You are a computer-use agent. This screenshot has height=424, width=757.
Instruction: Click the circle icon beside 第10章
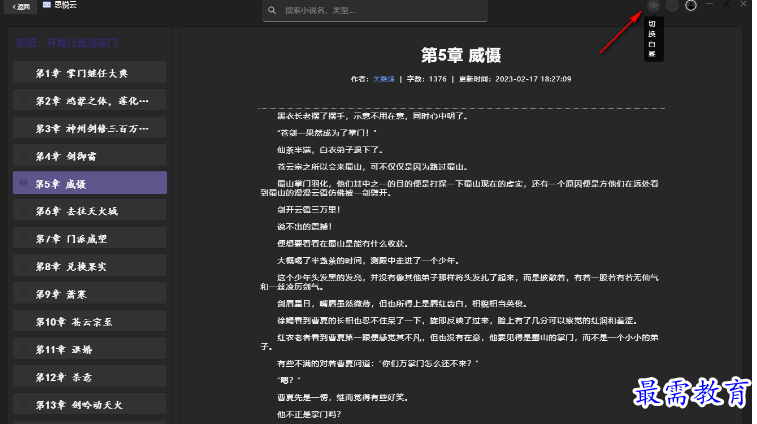(x=23, y=321)
